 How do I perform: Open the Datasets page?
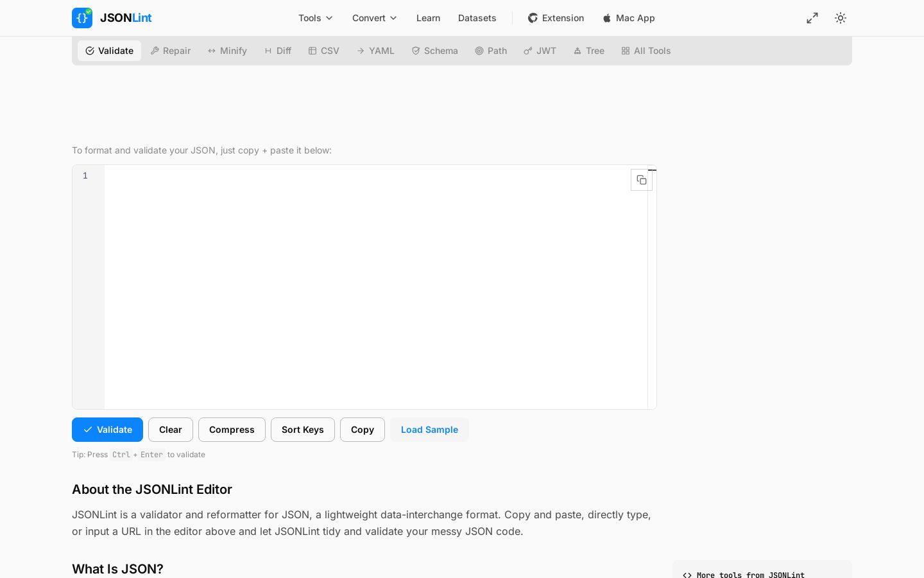477,18
